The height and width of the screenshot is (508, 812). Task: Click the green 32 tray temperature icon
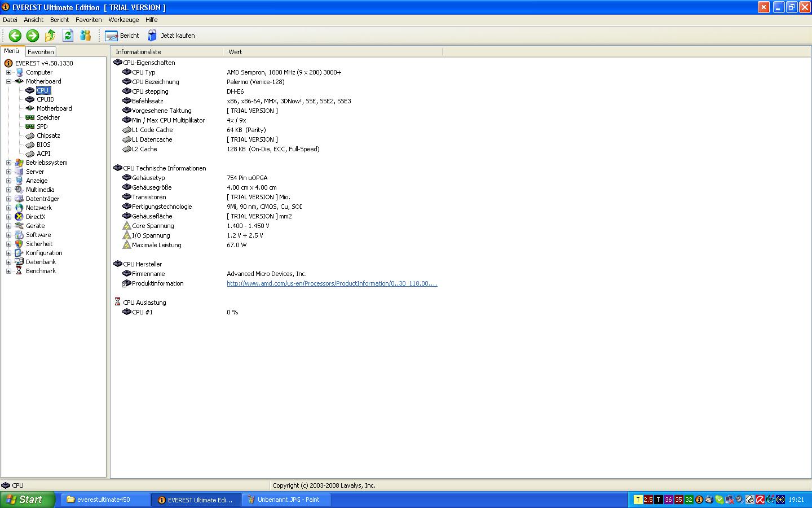pyautogui.click(x=689, y=500)
